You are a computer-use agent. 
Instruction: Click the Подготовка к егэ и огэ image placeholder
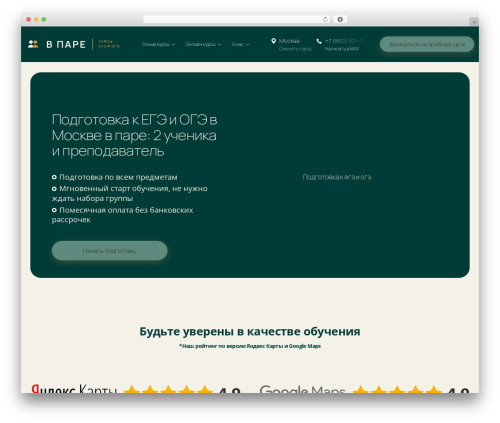337,177
